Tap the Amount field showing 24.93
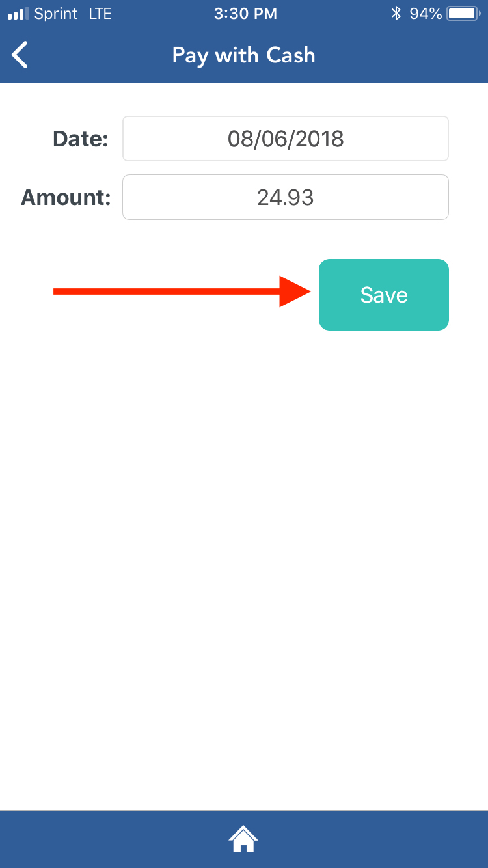488x868 pixels. [x=286, y=197]
